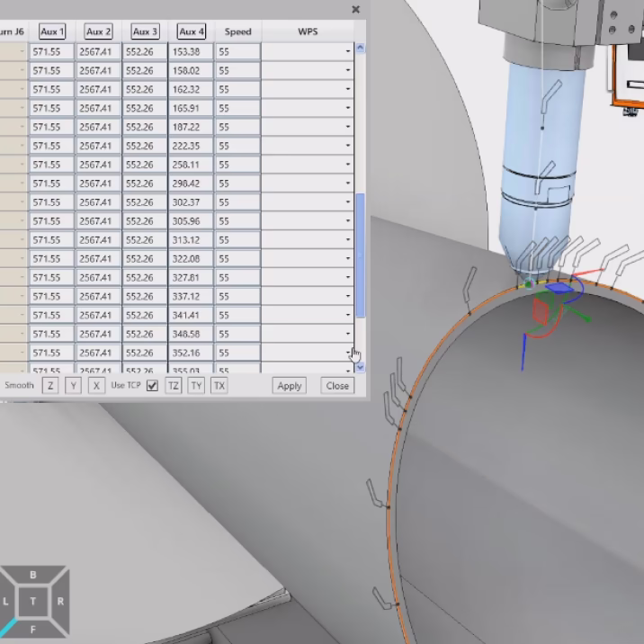Select the R side on view cube
Image resolution: width=644 pixels, height=644 pixels.
(60, 601)
